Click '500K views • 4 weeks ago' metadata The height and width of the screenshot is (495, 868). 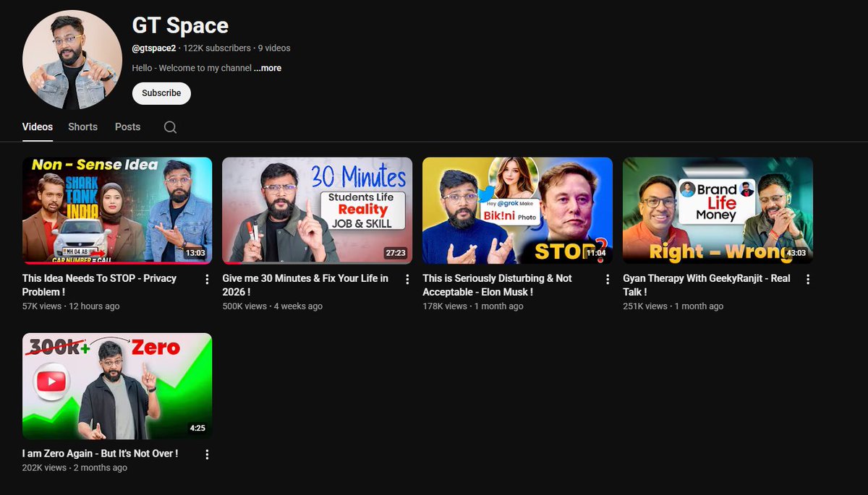[273, 306]
